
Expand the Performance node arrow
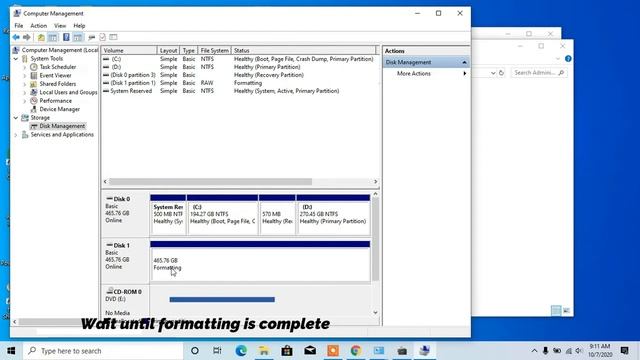click(x=24, y=101)
